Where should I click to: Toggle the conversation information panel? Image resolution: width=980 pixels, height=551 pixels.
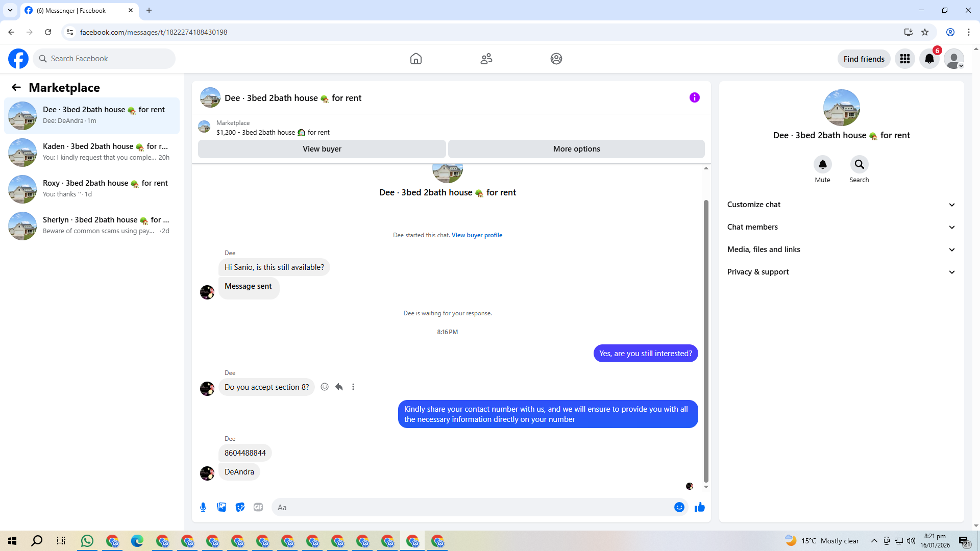pos(694,97)
